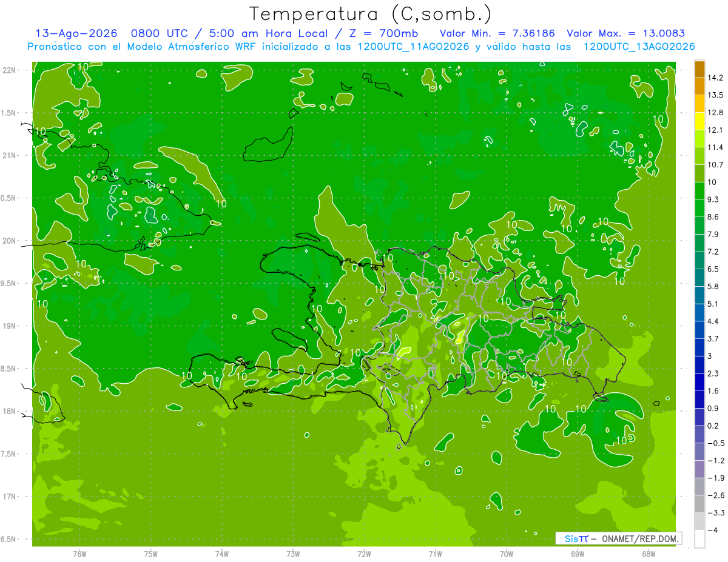Click the '14.2' legend value
This screenshot has height=562, width=728.
715,78
